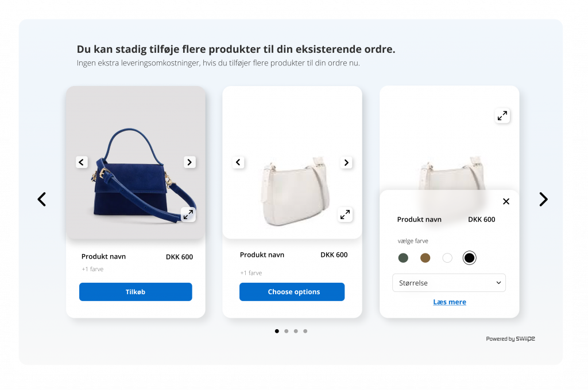Show next image of blue handbag

point(189,162)
